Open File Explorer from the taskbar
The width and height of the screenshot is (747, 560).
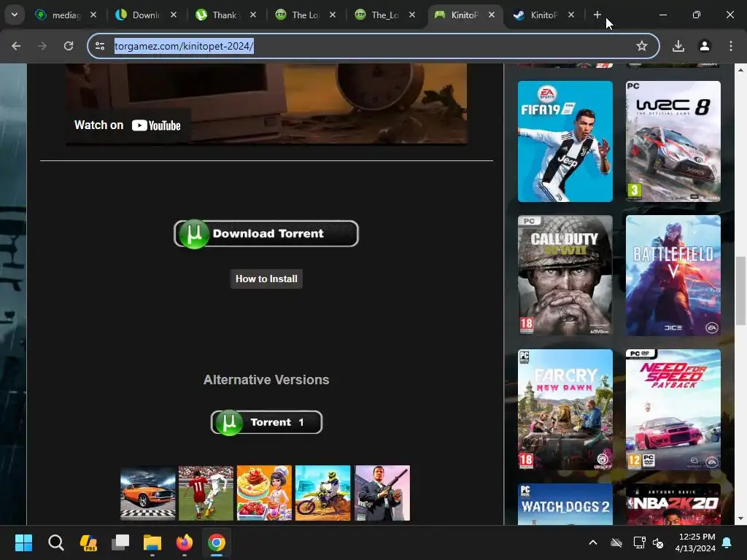pos(152,542)
